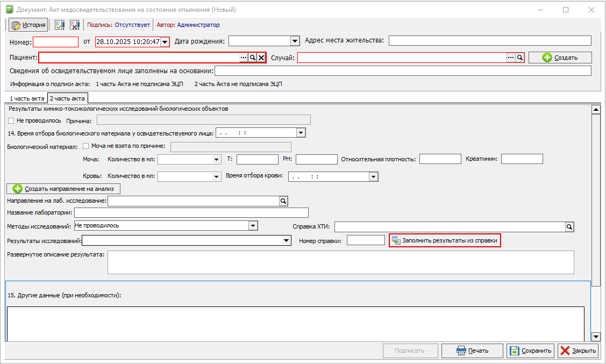The width and height of the screenshot is (606, 364).
Task: Open Методы исследований dropdown list
Action: (x=253, y=226)
